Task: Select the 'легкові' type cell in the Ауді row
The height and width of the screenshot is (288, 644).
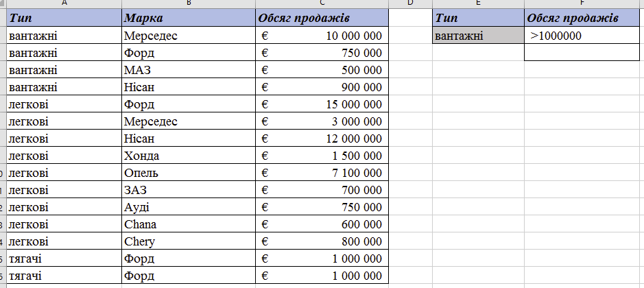Action: [x=64, y=207]
